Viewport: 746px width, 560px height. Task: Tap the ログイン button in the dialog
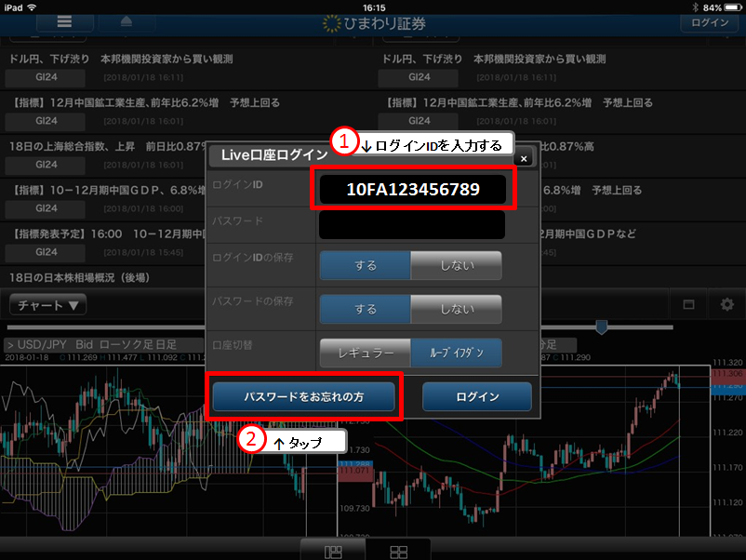(477, 396)
